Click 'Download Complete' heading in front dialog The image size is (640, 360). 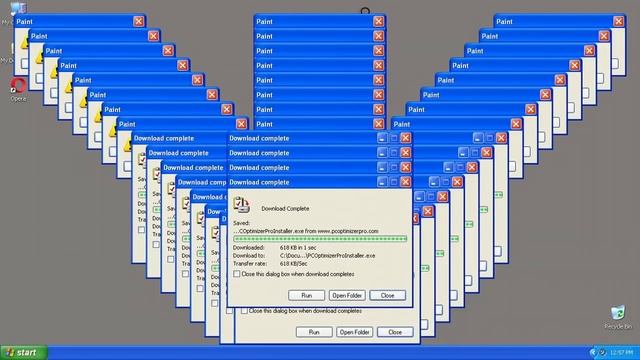pos(285,209)
